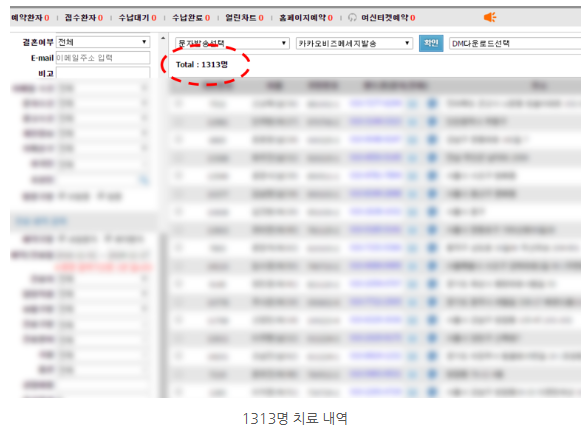
Task: Click the blue 확인 button
Action: tap(431, 43)
